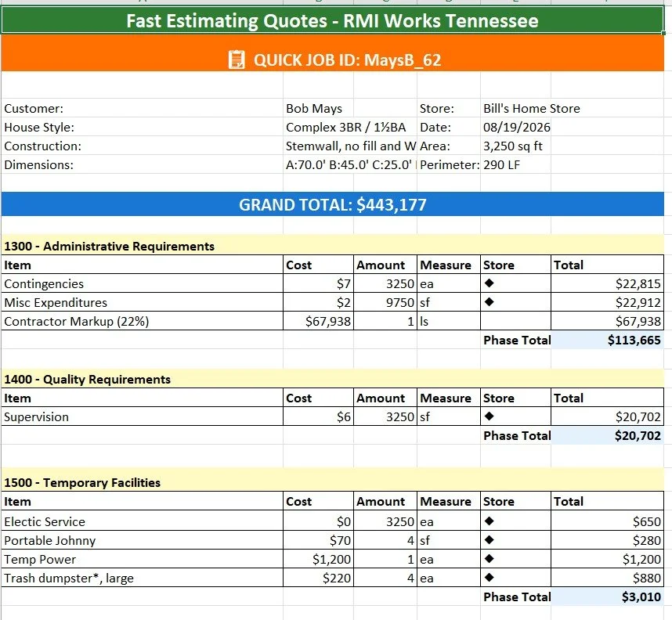
Task: Select the Complex 3BR / 1½BA cell
Action: [x=346, y=128]
